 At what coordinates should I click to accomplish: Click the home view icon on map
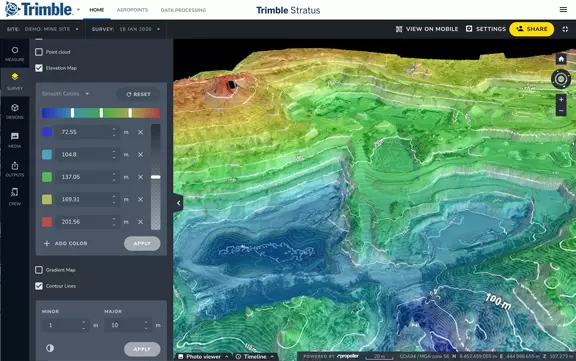point(561,59)
